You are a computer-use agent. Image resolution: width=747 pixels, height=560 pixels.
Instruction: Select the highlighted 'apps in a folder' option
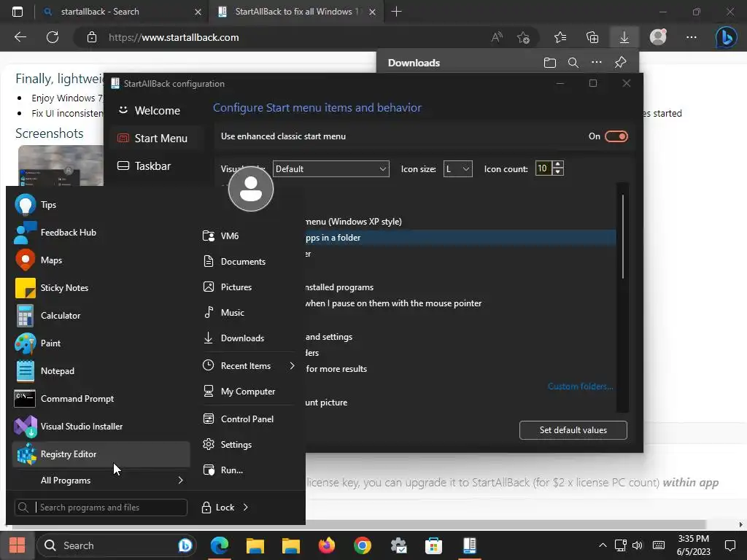(460, 238)
